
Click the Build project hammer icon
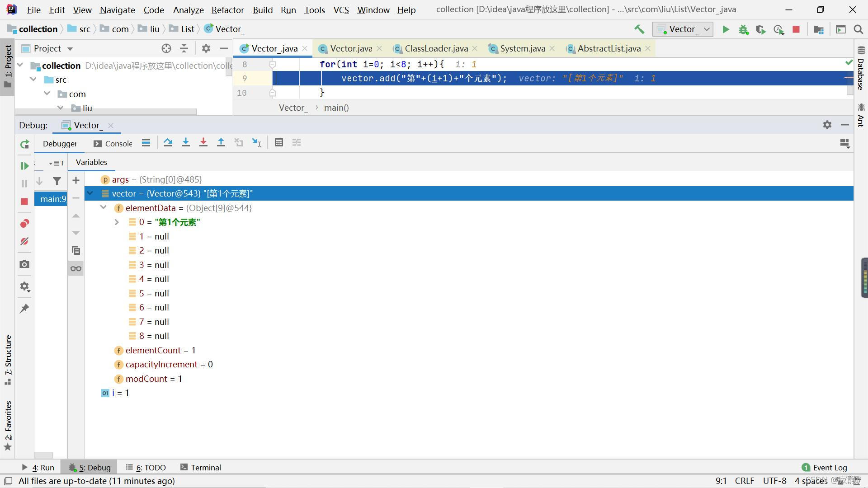(639, 29)
